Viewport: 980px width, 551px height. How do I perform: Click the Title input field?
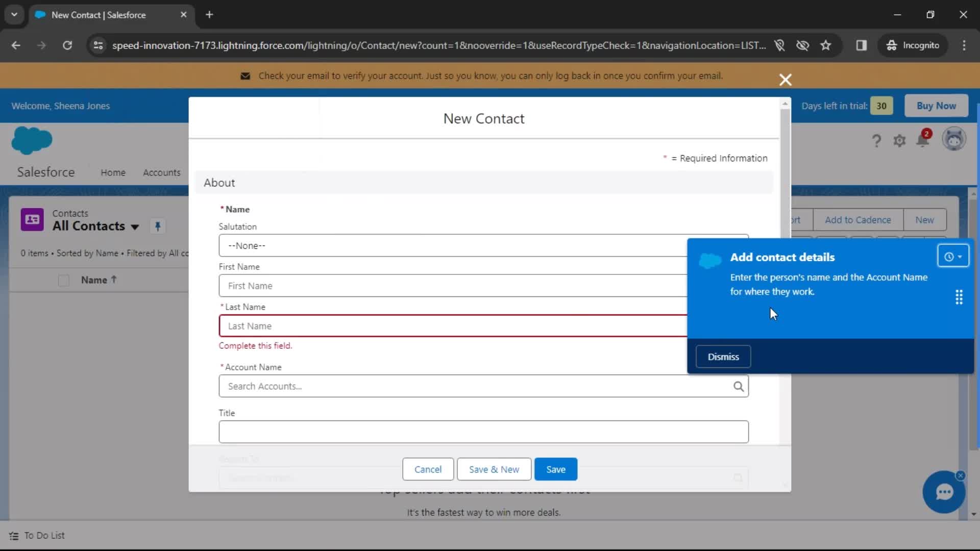[483, 432]
